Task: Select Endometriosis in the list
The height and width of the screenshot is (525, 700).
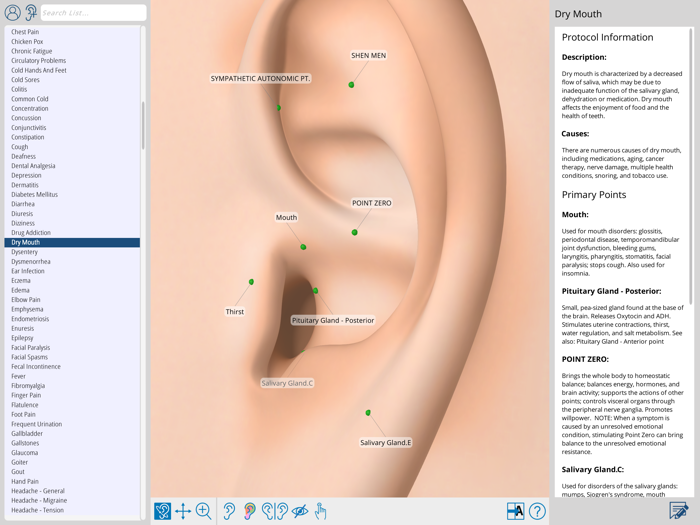Action: tap(72, 319)
